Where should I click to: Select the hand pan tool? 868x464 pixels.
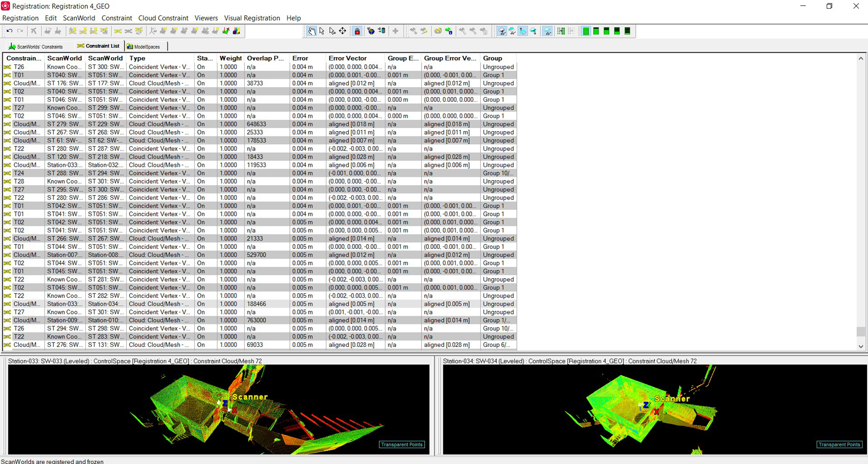coord(312,31)
